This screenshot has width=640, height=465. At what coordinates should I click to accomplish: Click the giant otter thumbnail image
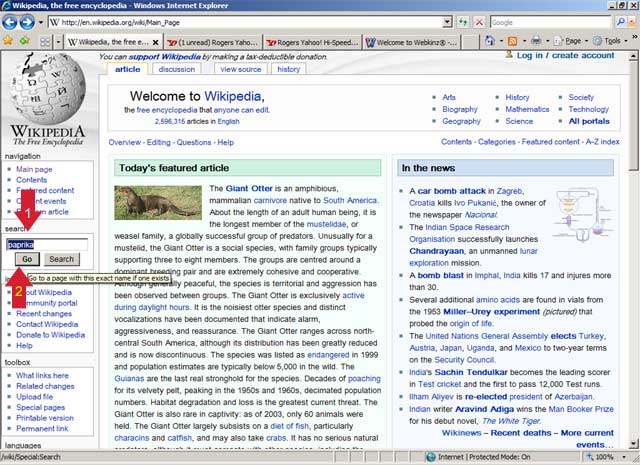coord(158,202)
